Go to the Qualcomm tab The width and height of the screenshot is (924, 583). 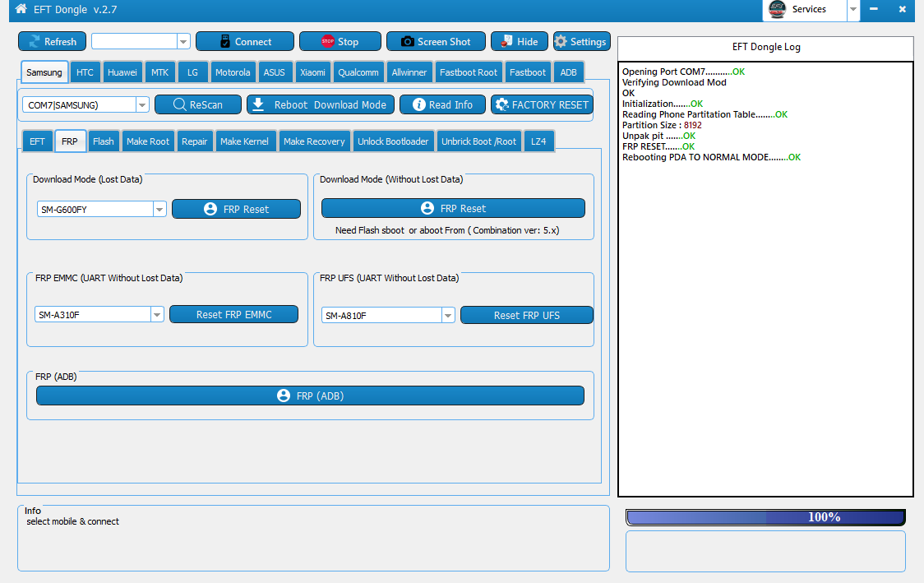[358, 72]
